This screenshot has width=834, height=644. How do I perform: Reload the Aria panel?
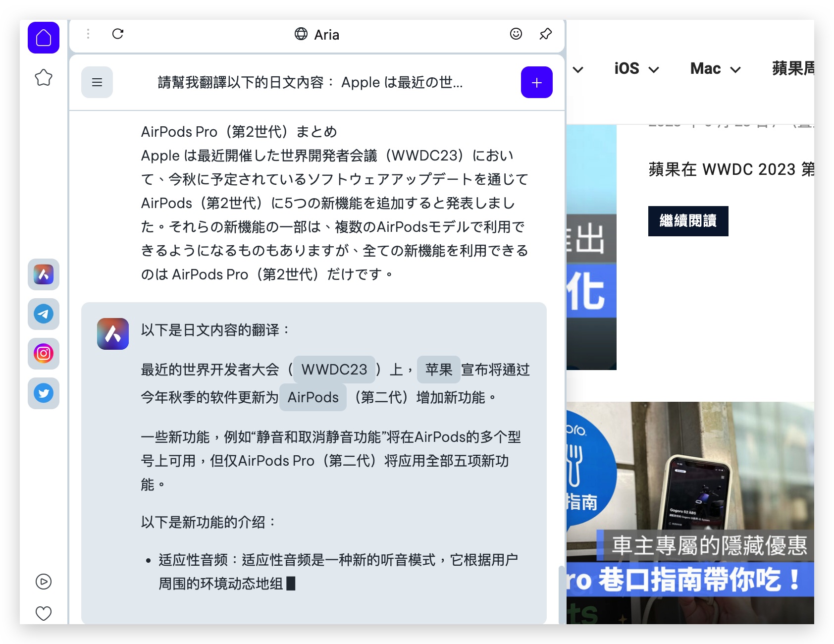click(x=118, y=34)
